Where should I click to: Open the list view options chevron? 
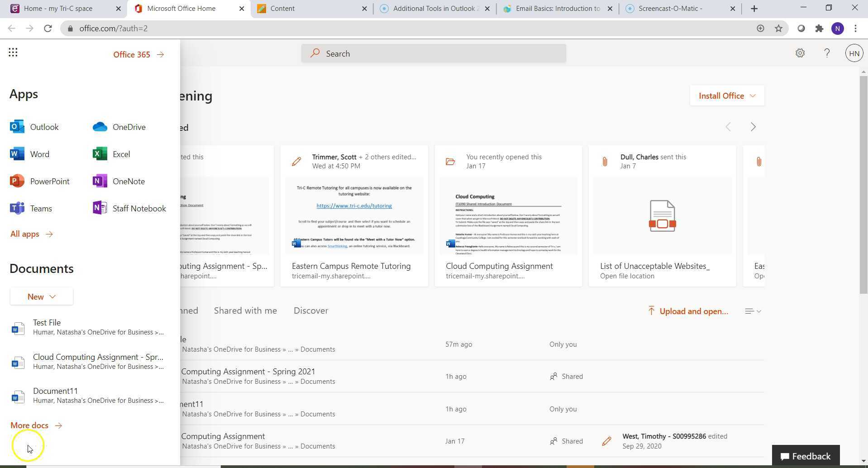(x=752, y=311)
